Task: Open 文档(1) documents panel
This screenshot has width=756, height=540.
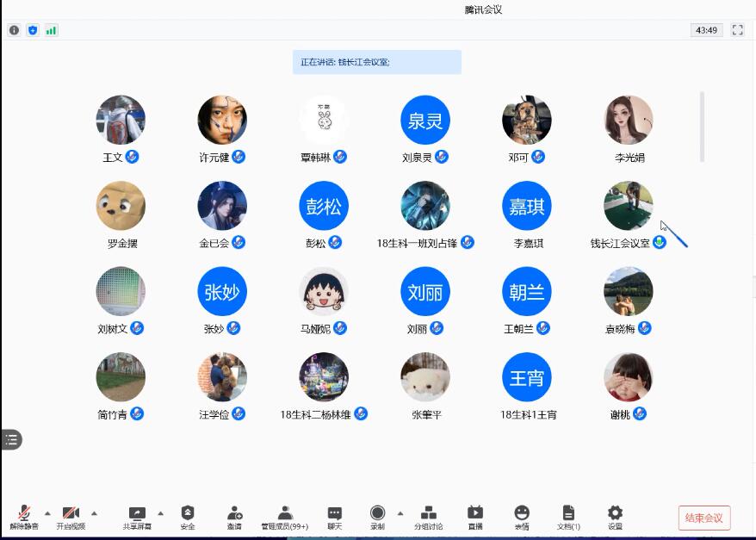Action: click(x=568, y=515)
